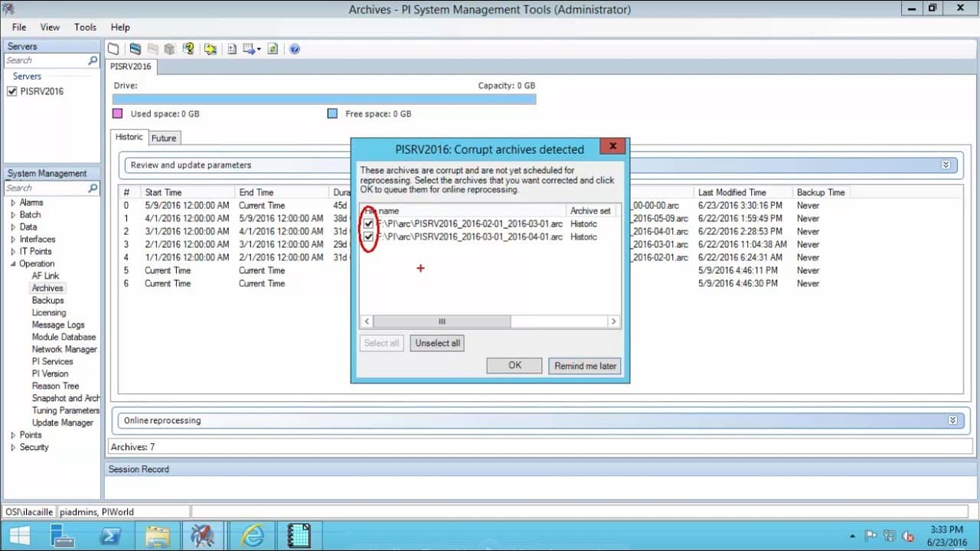Screen dimensions: 980x551
Task: Expand the IT Points tree node
Action: [x=13, y=252]
